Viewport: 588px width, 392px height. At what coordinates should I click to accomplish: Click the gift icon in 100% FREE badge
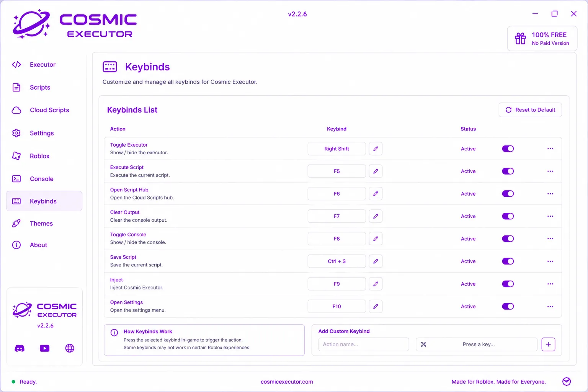(x=520, y=38)
